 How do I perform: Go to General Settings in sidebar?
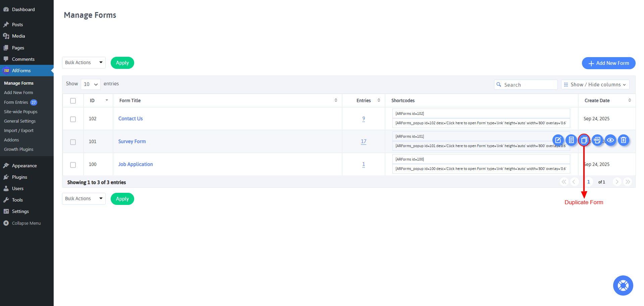point(20,121)
